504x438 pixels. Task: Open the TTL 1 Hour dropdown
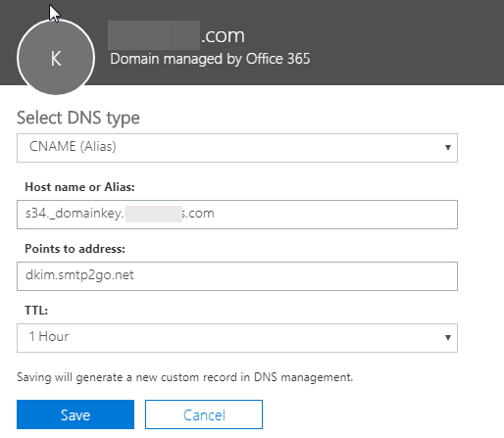point(237,338)
